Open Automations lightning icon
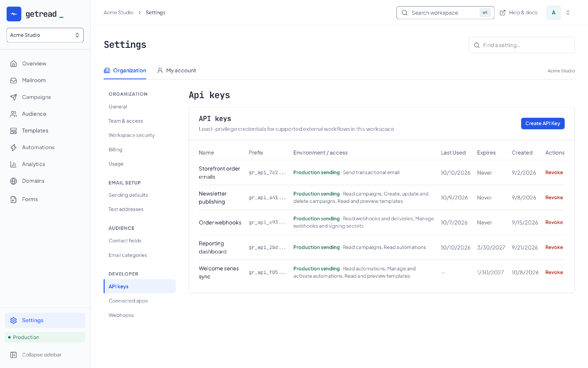The width and height of the screenshot is (588, 368). 13,147
